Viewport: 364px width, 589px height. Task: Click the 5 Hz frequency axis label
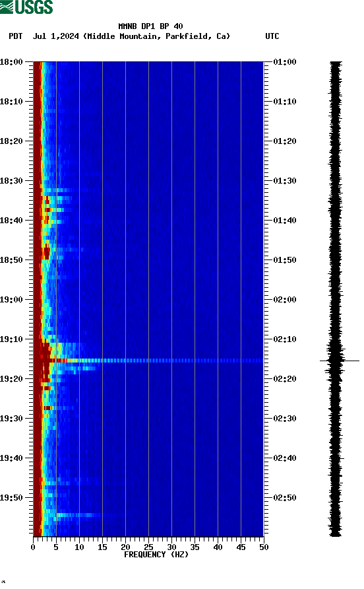click(x=56, y=547)
